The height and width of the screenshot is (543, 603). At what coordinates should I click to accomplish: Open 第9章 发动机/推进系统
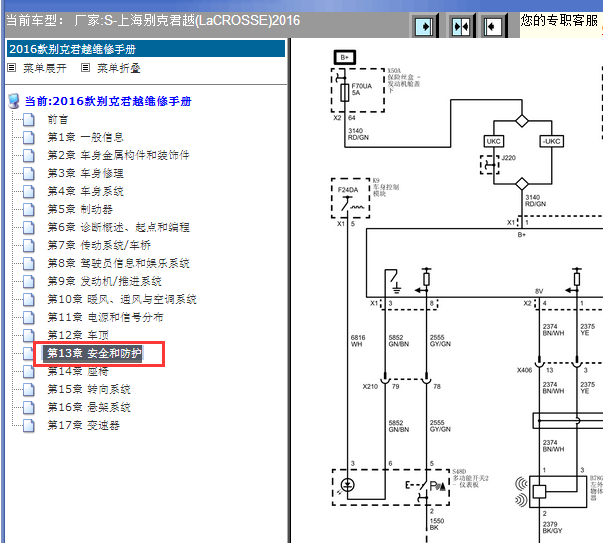105,281
